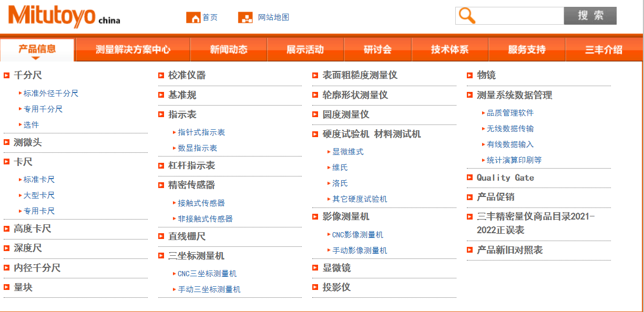Select 无线数据传输 subcategory
Screen dimensions: 644x312
coord(510,129)
